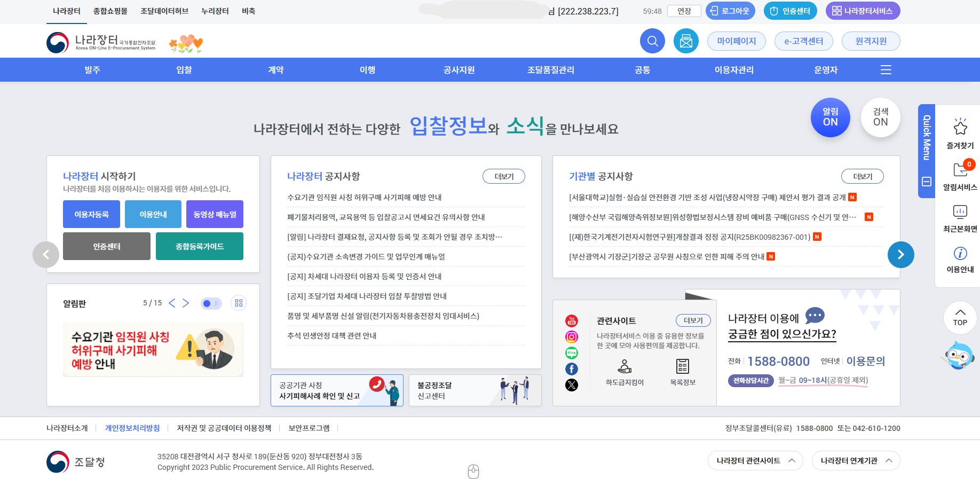Viewport: 980px width, 479px height.
Task: Click 더보기 for 기관별 공지사항
Action: [863, 176]
